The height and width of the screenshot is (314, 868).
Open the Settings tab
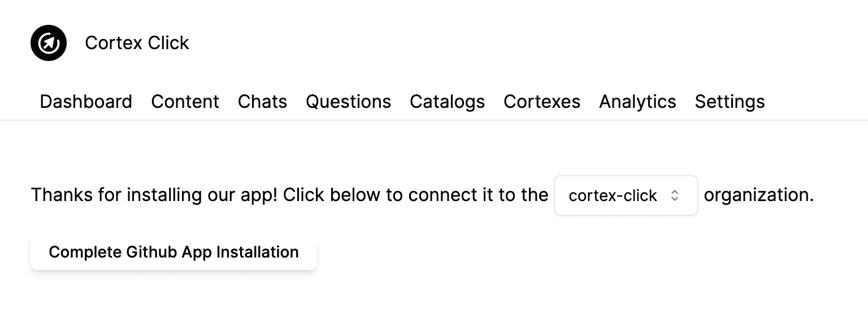pos(730,102)
